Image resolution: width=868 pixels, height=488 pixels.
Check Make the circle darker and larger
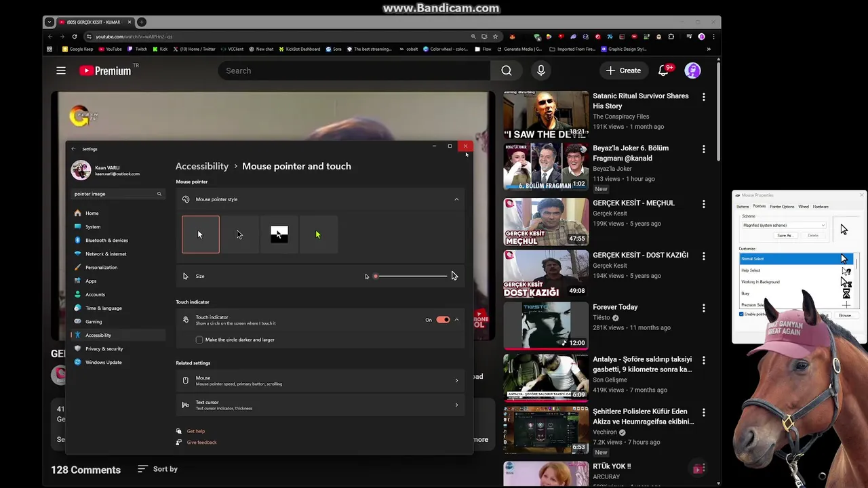tap(199, 340)
